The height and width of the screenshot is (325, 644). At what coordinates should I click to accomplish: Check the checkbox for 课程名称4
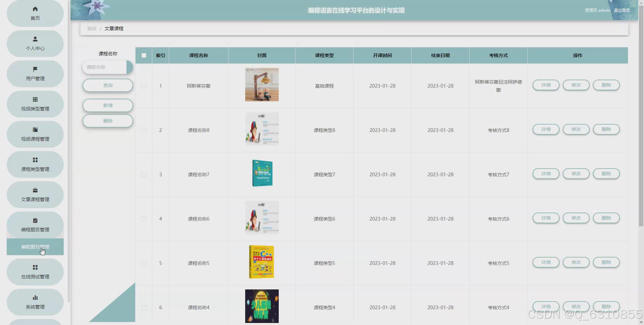[144, 308]
